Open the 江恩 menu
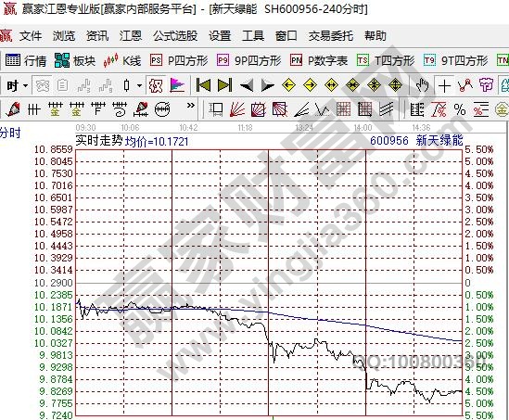Screen dimensions: 509x420 [131, 36]
